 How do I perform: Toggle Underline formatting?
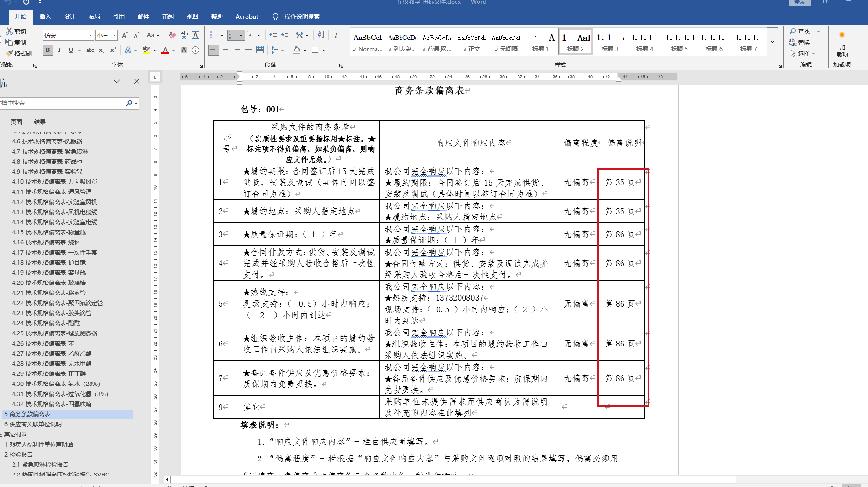pos(71,50)
